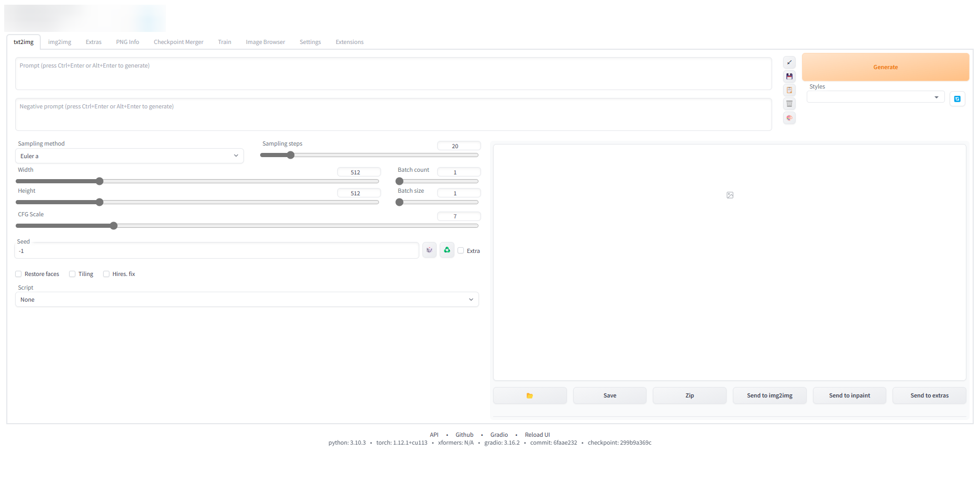Image resolution: width=980 pixels, height=486 pixels.
Task: Randomize seed with the dice icon
Action: pyautogui.click(x=429, y=250)
